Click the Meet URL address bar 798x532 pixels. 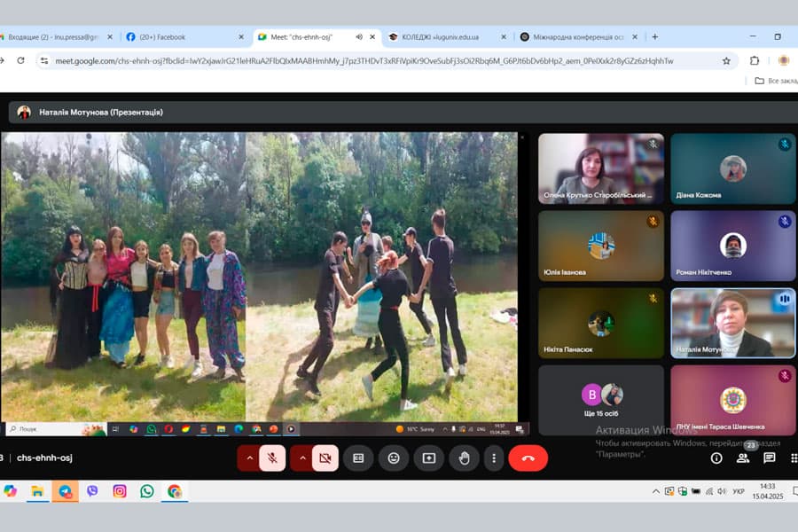[364, 61]
